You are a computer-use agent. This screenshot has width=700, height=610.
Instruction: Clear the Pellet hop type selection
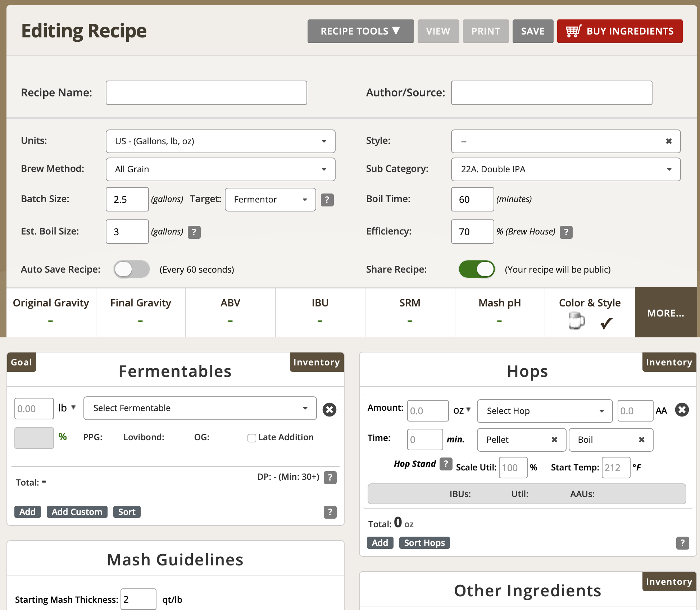click(x=554, y=440)
